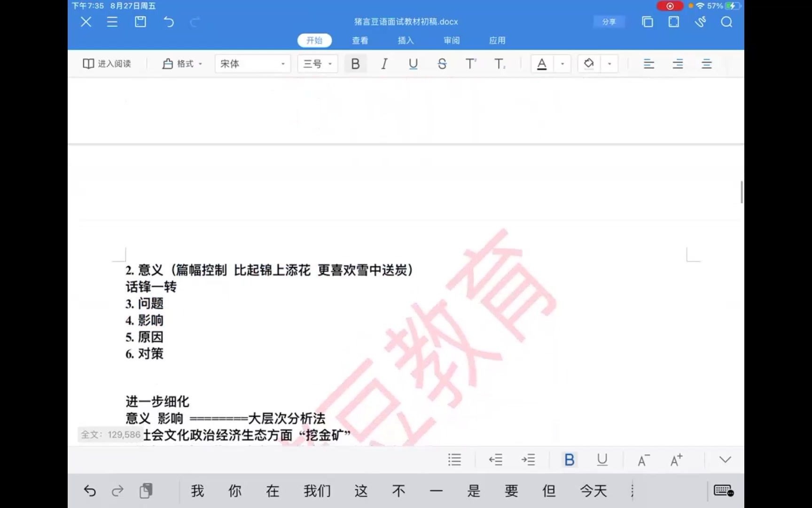
Task: Align text right
Action: click(678, 63)
